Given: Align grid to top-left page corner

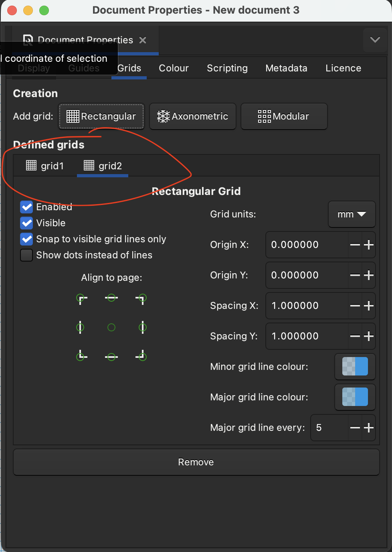Looking at the screenshot, I should click(81, 298).
